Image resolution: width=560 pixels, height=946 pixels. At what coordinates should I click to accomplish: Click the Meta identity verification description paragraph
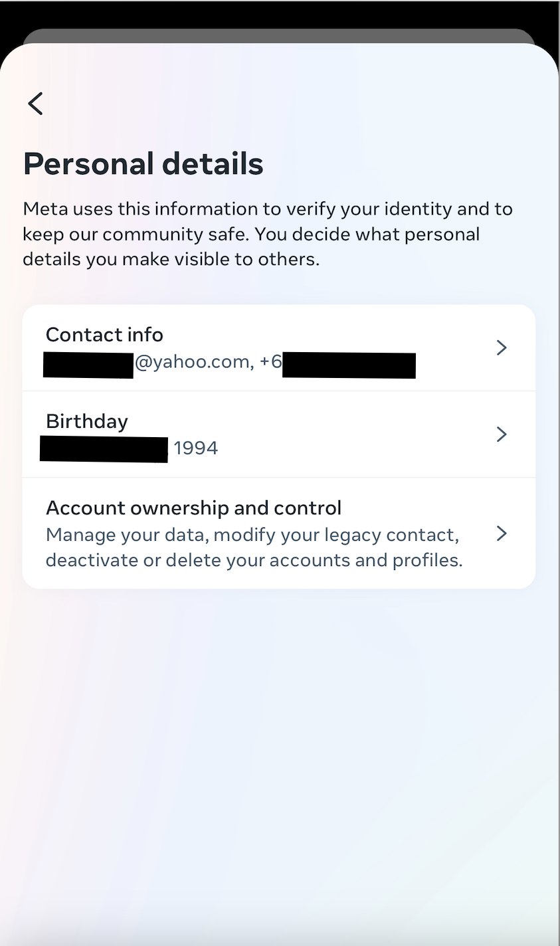pos(267,234)
